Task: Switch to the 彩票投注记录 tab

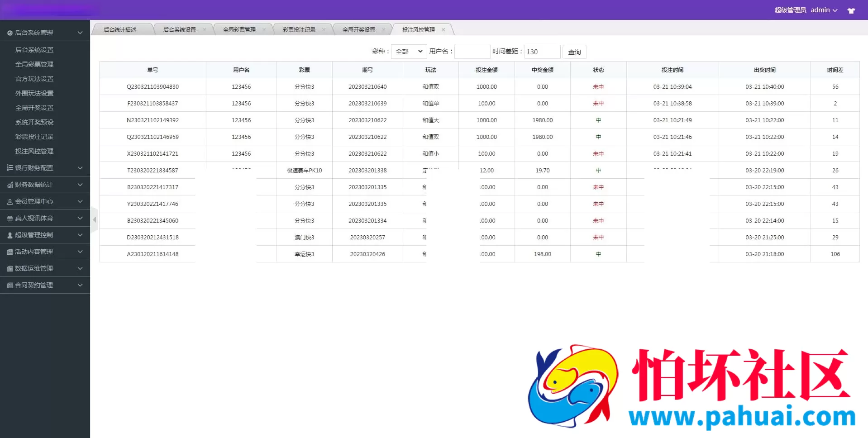Action: coord(299,29)
